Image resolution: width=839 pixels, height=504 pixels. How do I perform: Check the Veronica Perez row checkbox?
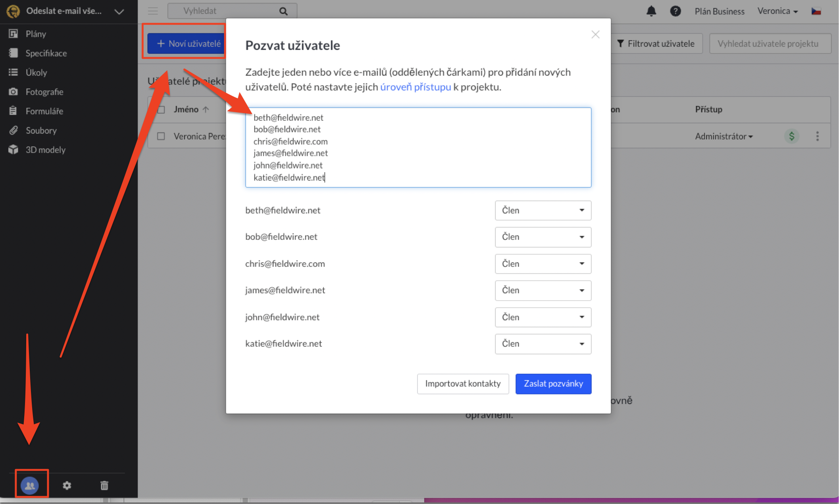pyautogui.click(x=161, y=136)
